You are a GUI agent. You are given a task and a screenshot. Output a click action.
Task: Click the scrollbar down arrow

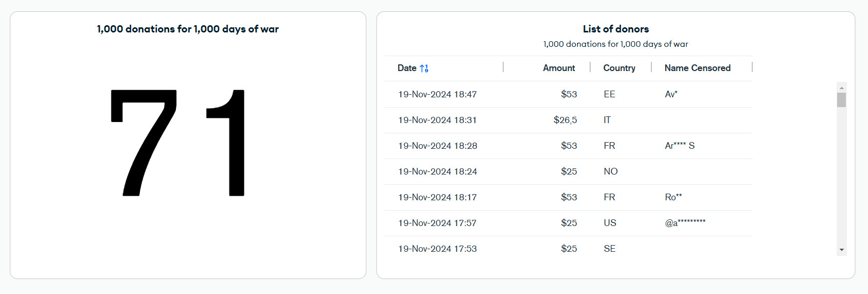coord(842,250)
